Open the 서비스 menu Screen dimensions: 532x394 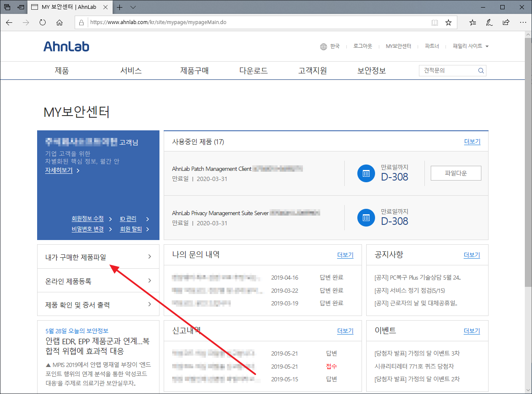tap(131, 71)
